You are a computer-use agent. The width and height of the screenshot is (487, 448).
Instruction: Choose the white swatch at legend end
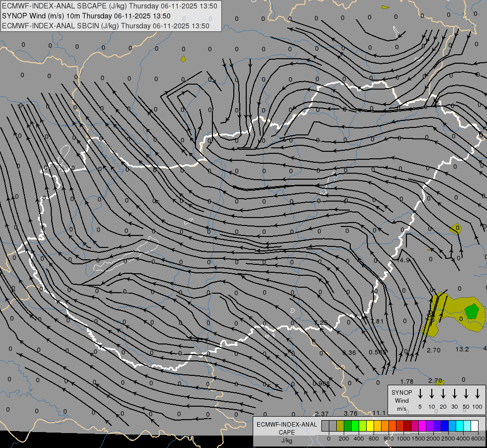pos(474,426)
